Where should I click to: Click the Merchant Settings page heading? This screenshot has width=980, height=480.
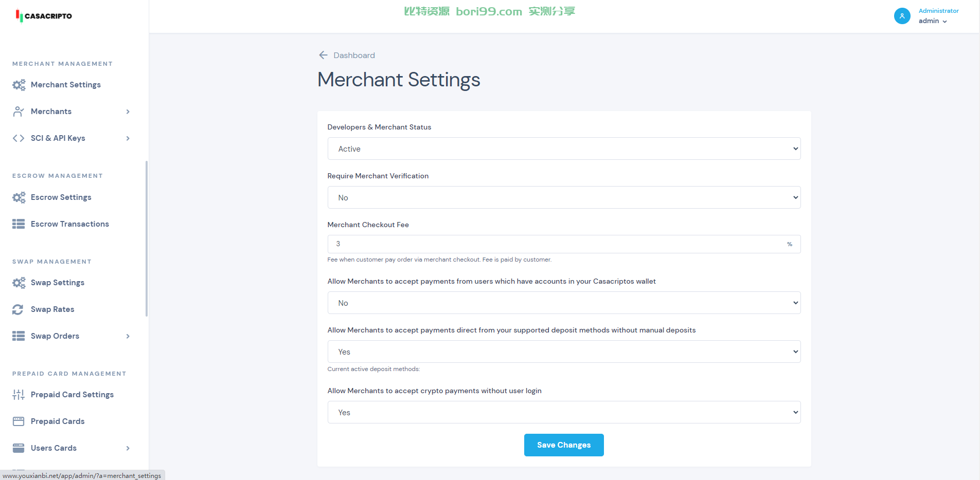click(399, 80)
